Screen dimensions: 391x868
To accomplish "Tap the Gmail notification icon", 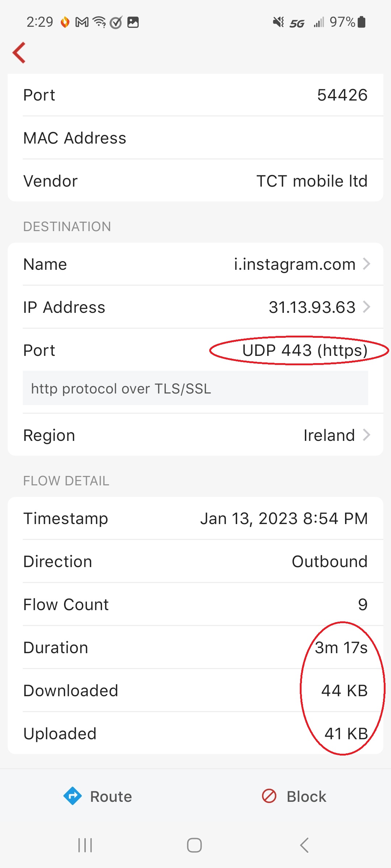I will (82, 22).
